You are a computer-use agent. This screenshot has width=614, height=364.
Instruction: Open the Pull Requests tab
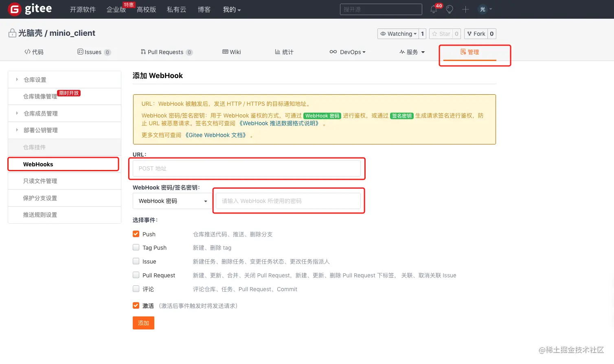pos(167,52)
